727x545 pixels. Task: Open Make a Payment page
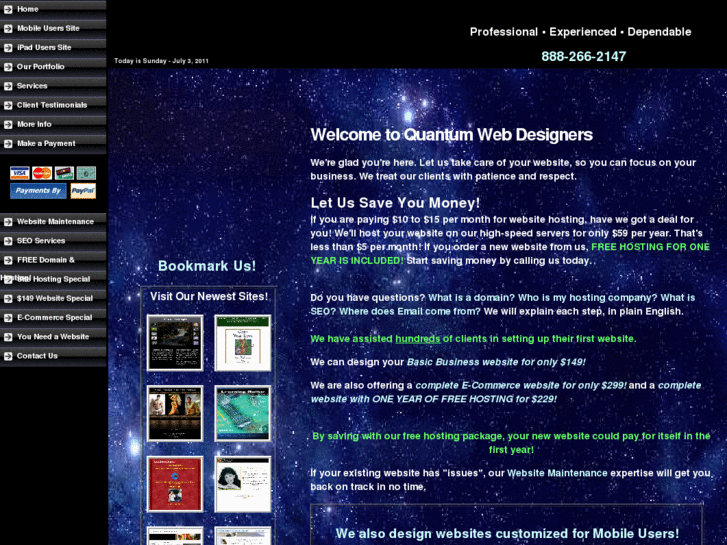(53, 144)
